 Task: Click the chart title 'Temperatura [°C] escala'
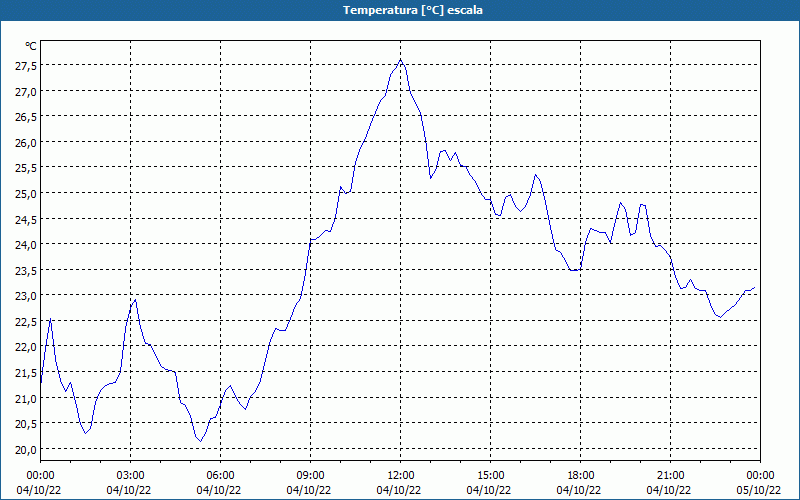click(x=413, y=10)
